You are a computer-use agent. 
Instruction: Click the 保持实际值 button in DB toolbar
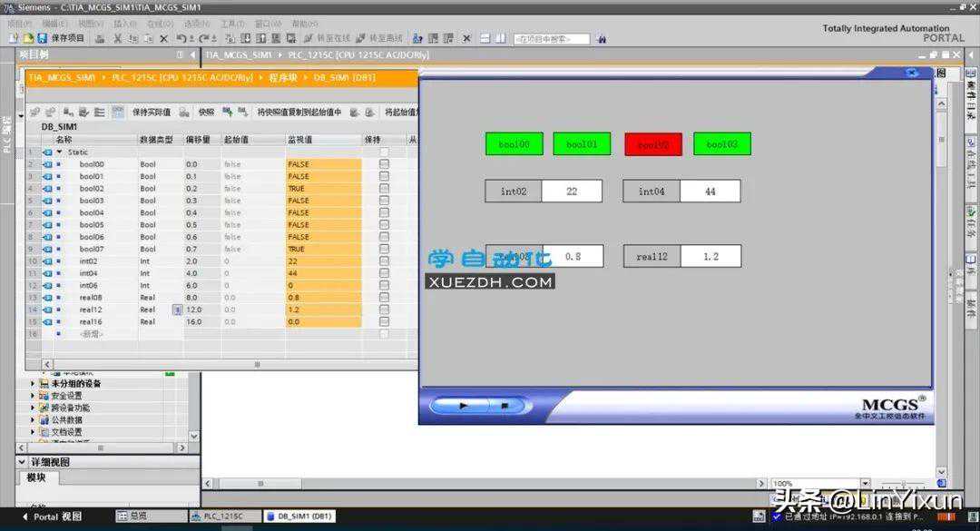tap(151, 113)
